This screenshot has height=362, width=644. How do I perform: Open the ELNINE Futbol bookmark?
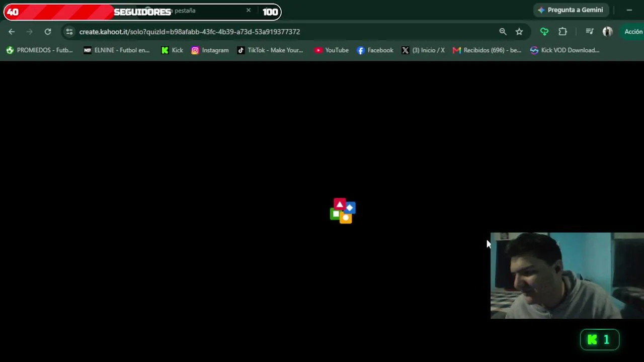tap(117, 50)
